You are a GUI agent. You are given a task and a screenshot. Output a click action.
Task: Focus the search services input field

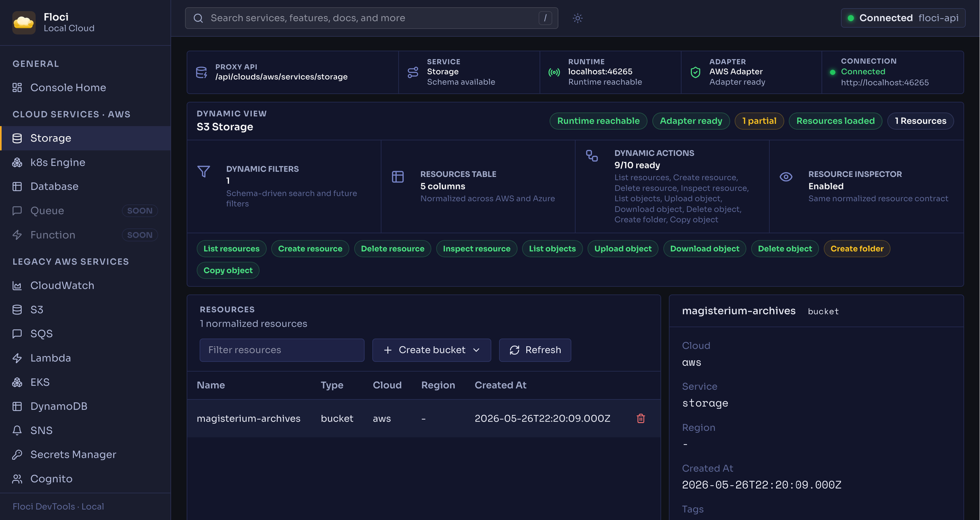tap(371, 18)
